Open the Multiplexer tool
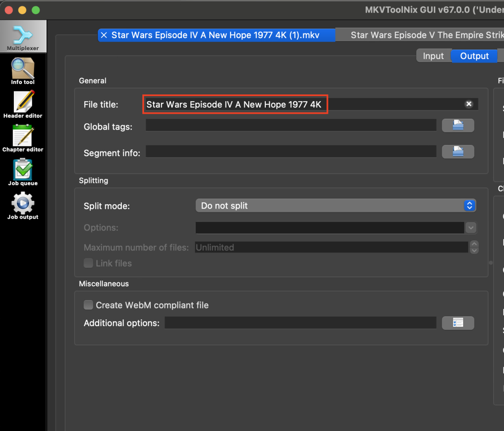504x431 pixels. click(23, 37)
